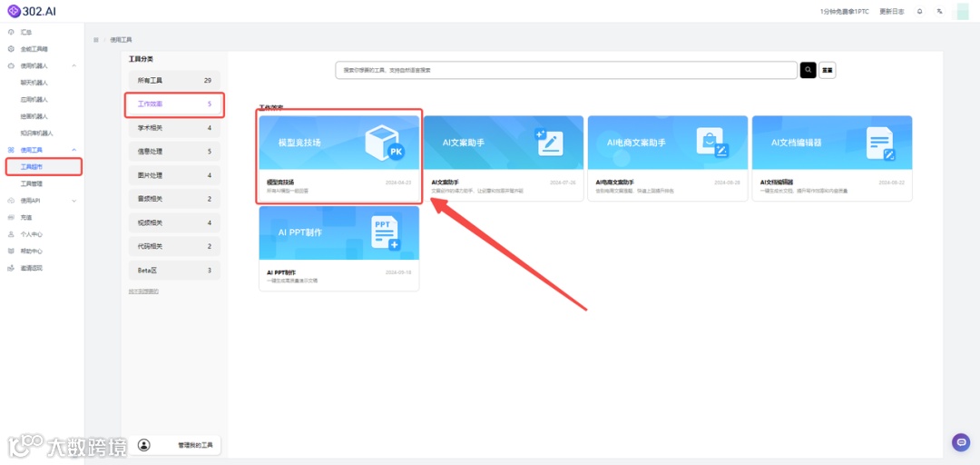
Task: Click the 找不到想要的 link
Action: point(143,292)
